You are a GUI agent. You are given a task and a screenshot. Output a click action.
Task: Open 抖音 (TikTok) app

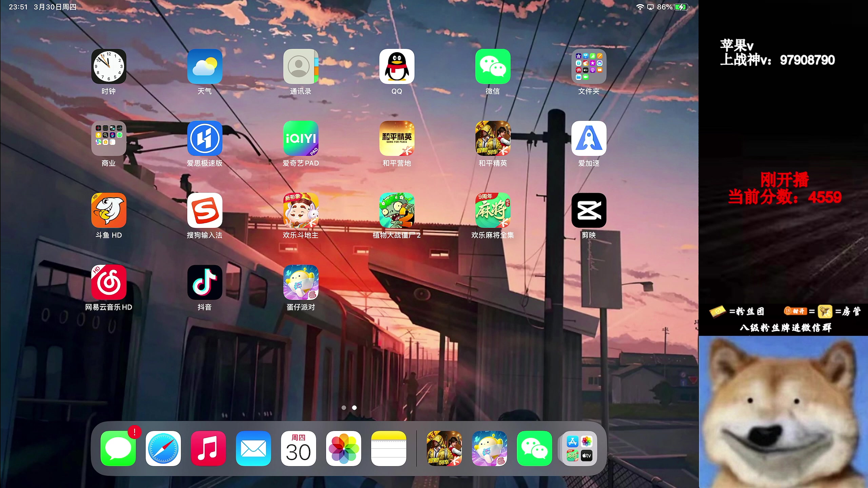click(x=205, y=282)
